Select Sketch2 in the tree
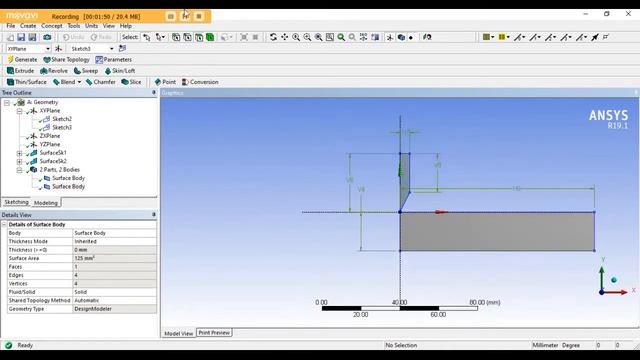Screen dimensions: 640x360 pyautogui.click(x=62, y=119)
